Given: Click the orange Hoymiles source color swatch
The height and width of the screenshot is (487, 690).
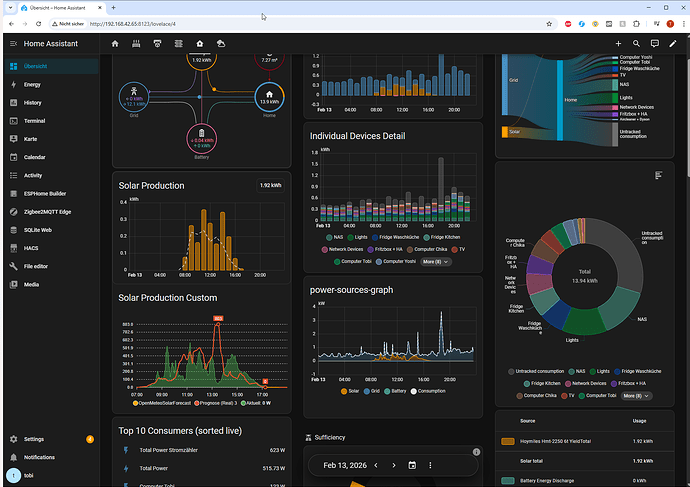Looking at the screenshot, I should pyautogui.click(x=507, y=439).
